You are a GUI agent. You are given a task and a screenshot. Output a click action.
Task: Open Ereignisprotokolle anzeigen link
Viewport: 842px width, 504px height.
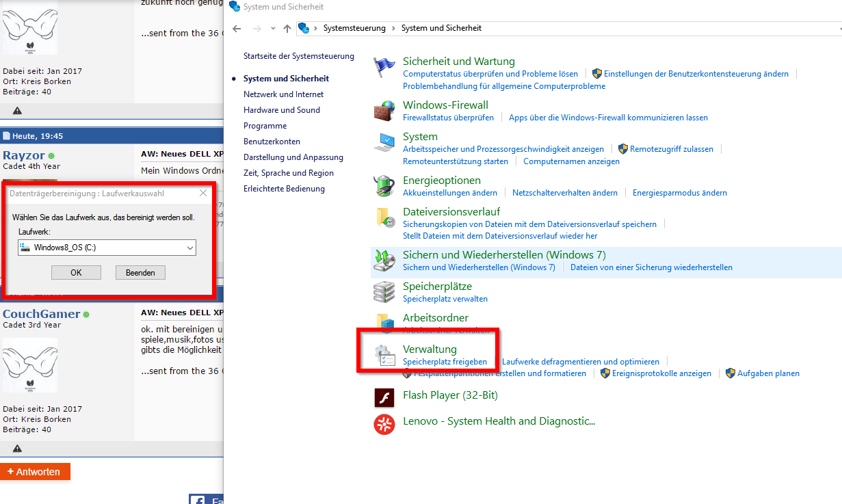[x=661, y=373]
